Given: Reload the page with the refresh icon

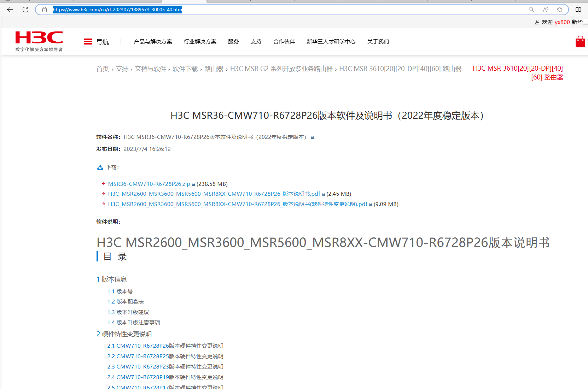Looking at the screenshot, I should pos(25,10).
